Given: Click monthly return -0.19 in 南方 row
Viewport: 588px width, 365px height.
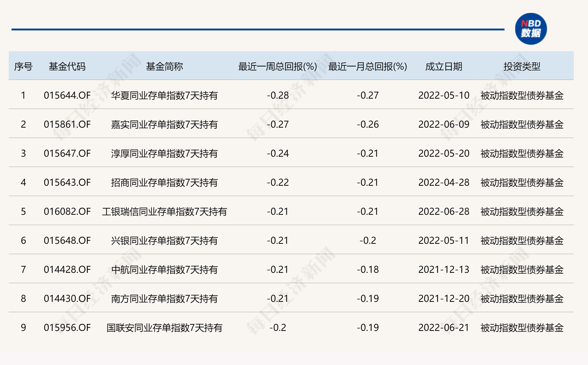Looking at the screenshot, I should [x=368, y=299].
